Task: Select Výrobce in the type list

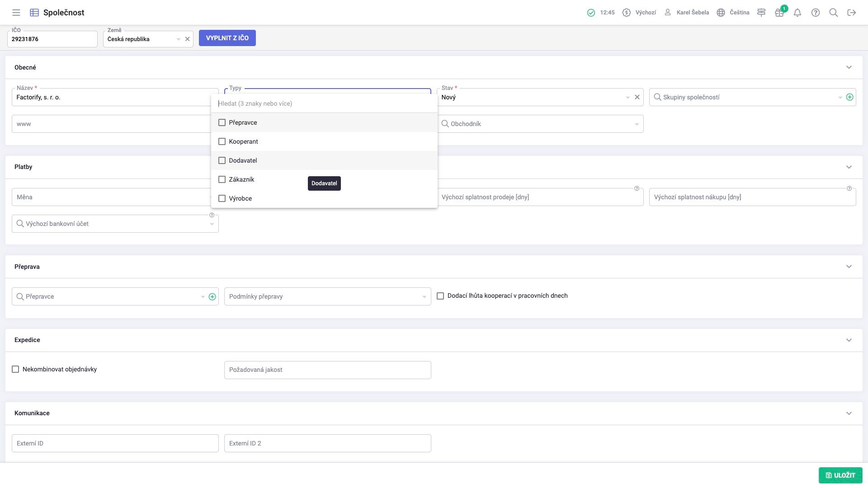Action: (x=222, y=198)
